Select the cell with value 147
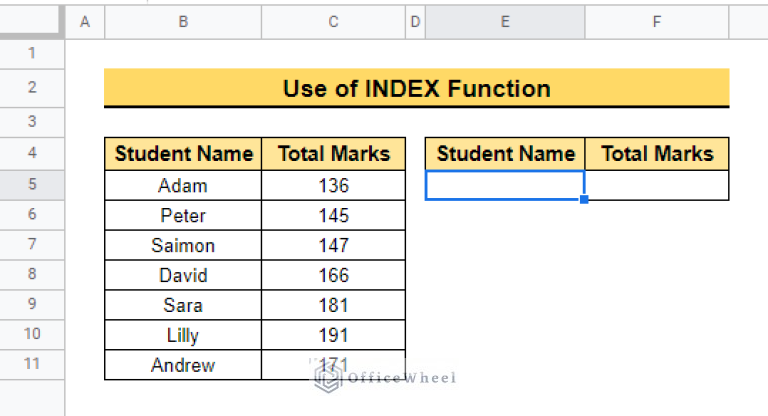The width and height of the screenshot is (768, 416). tap(334, 245)
